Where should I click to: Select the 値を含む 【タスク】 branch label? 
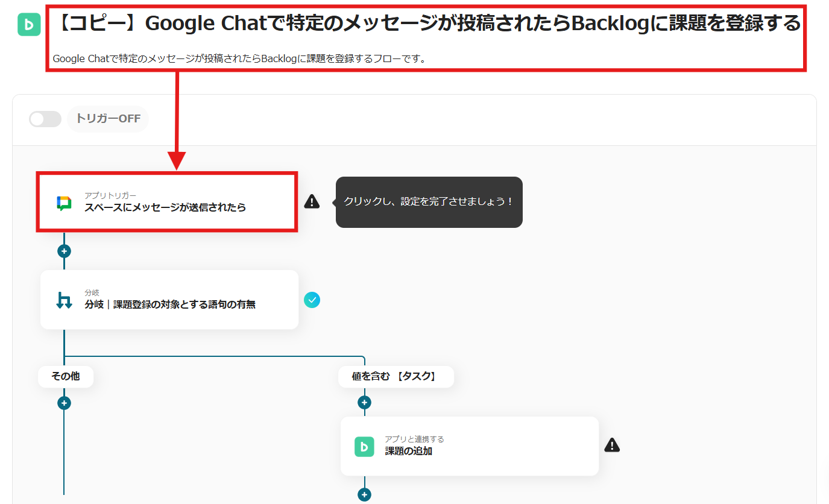pos(396,377)
